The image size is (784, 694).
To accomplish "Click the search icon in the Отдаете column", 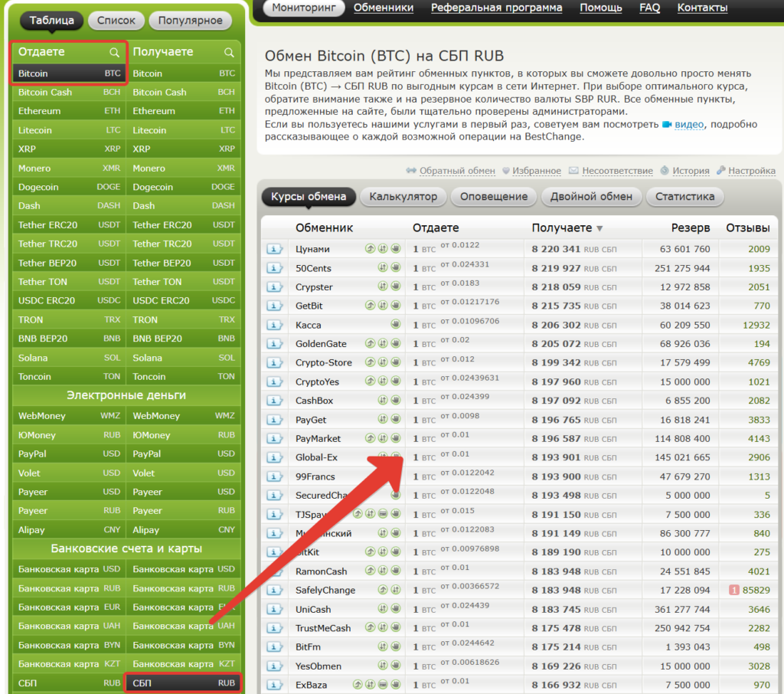I will (x=114, y=53).
